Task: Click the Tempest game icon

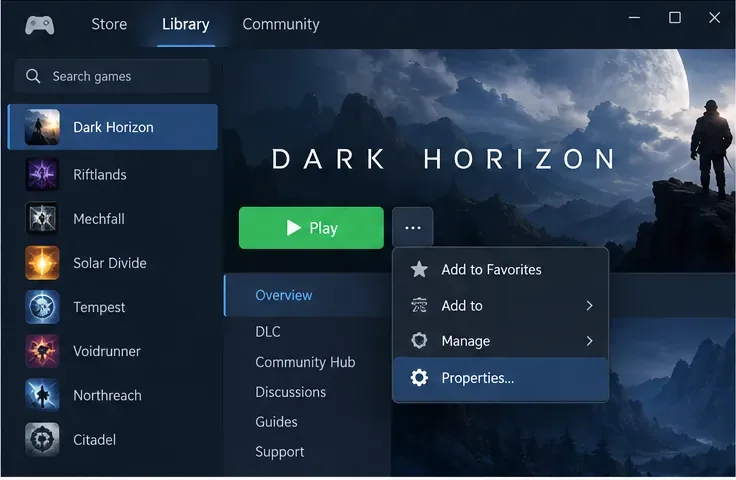Action: point(42,307)
